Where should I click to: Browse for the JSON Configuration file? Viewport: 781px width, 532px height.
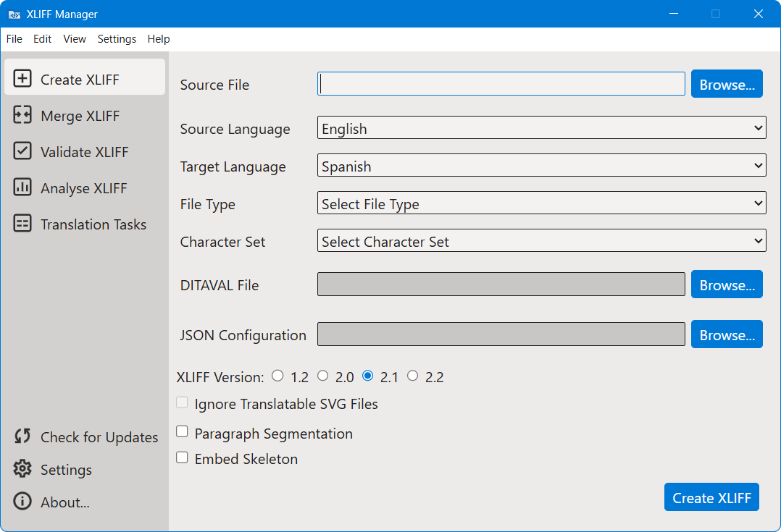727,334
